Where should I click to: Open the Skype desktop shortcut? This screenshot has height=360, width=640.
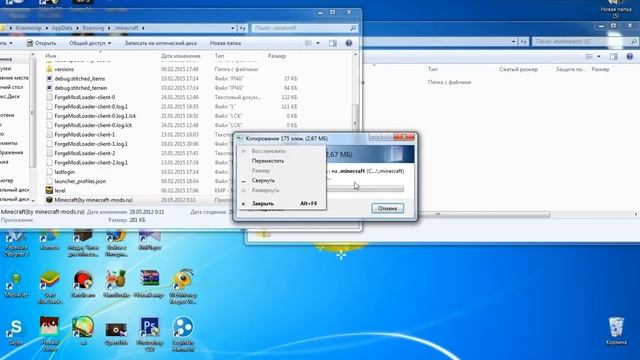(x=16, y=332)
